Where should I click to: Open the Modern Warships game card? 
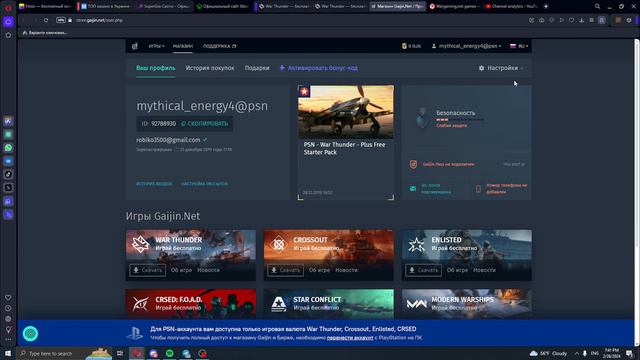[x=467, y=304]
